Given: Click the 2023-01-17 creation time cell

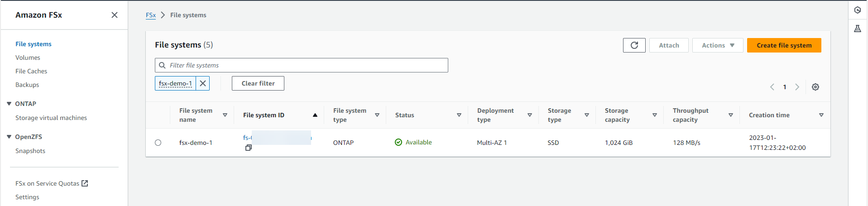Looking at the screenshot, I should point(777,143).
